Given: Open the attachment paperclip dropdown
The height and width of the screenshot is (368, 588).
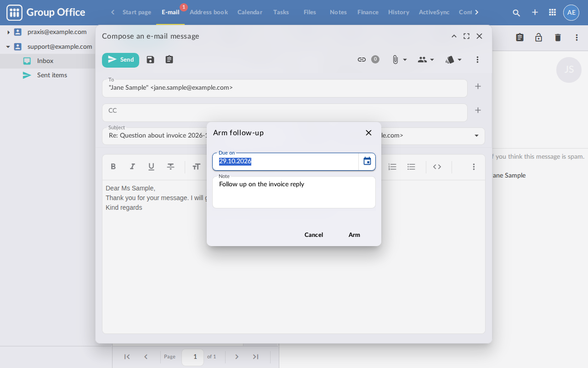Looking at the screenshot, I should (399, 60).
